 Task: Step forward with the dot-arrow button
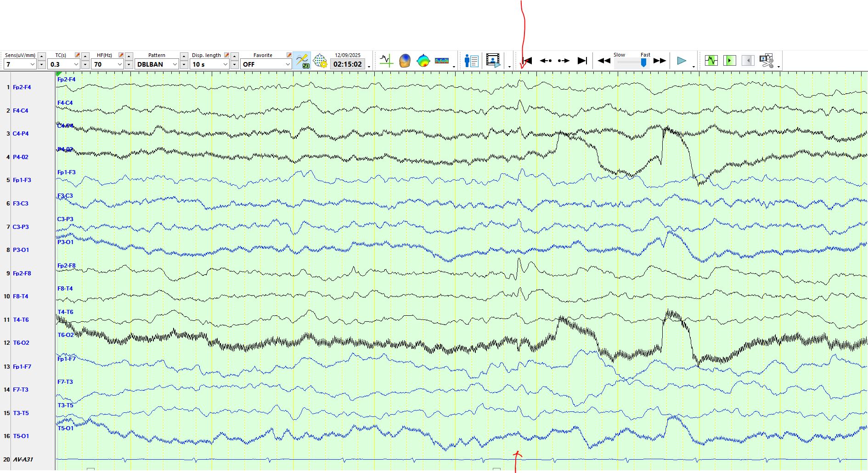564,61
